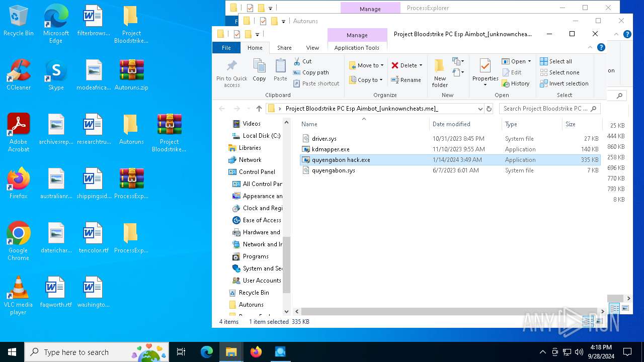The image size is (644, 362).
Task: Select Autoruns.zip archive on the desktop
Action: (x=131, y=75)
